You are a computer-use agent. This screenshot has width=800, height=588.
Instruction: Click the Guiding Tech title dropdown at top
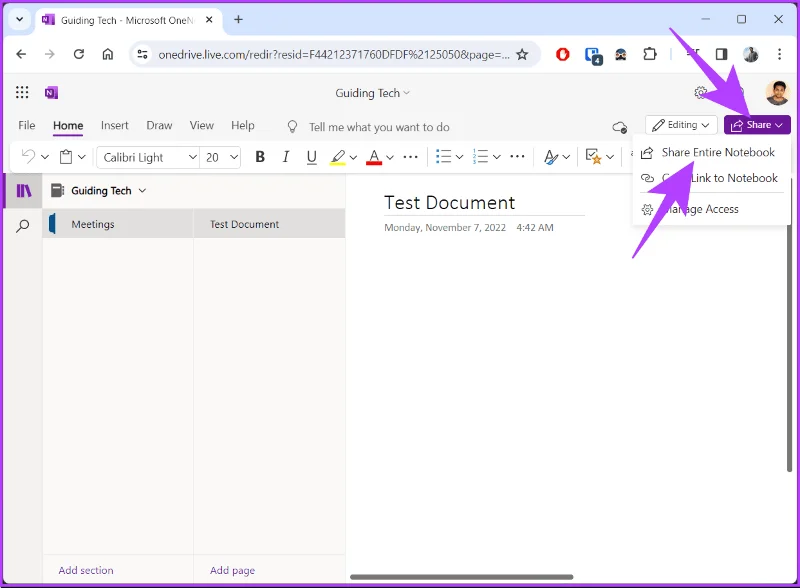(372, 93)
